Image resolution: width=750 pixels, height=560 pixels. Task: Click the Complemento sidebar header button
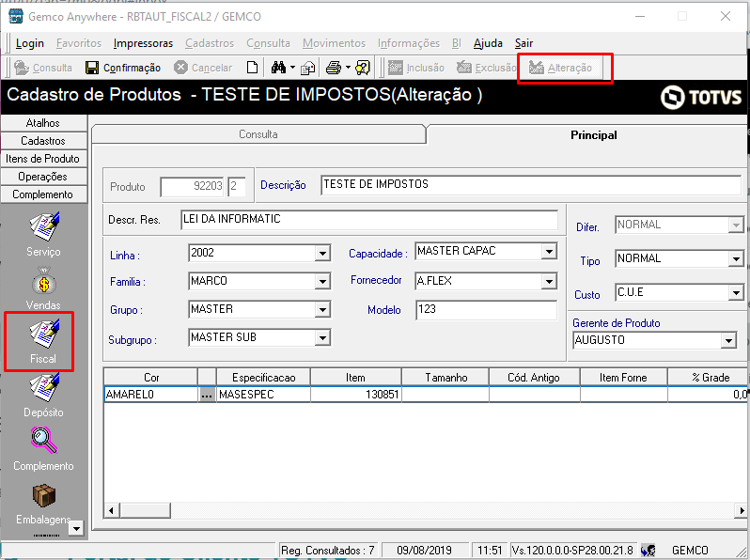tap(43, 194)
